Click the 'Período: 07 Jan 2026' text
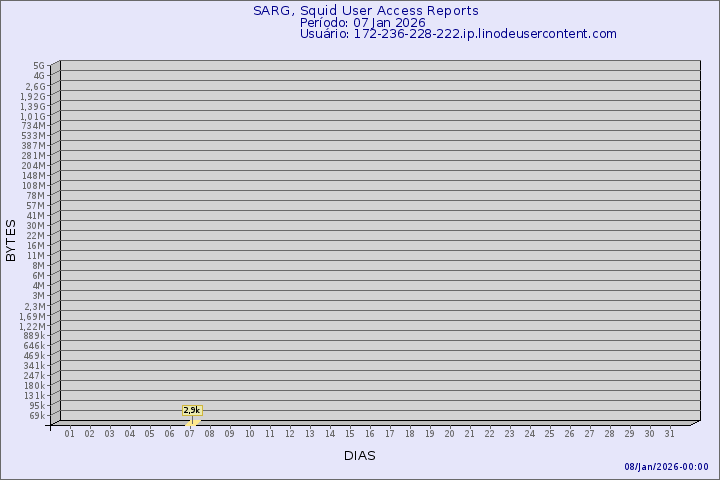The width and height of the screenshot is (720, 480). [363, 22]
